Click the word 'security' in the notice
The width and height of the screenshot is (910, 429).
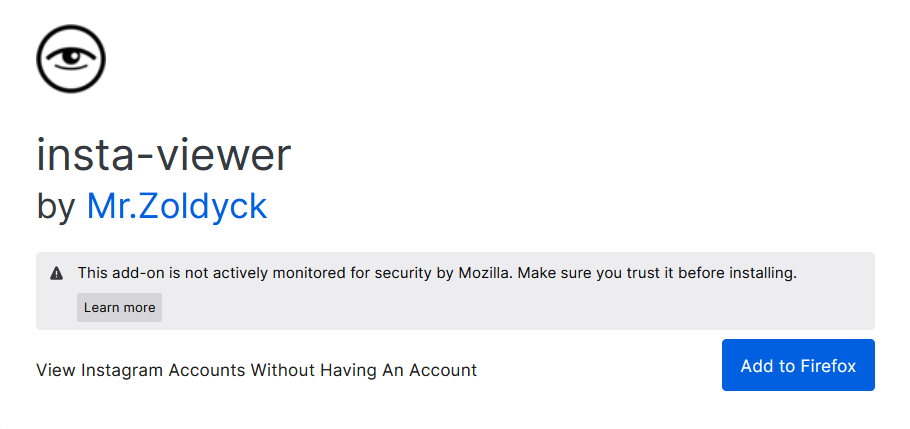pyautogui.click(x=405, y=273)
